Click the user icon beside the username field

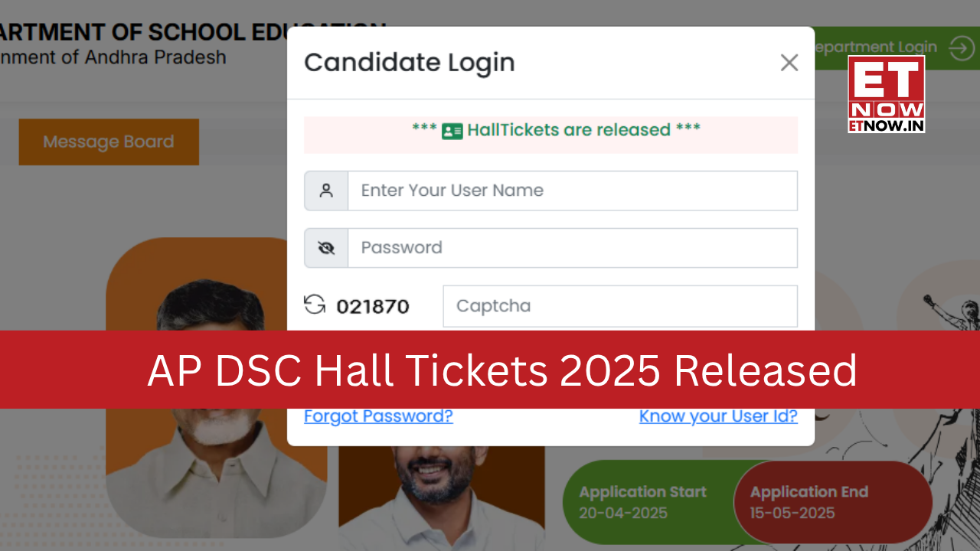pos(326,191)
